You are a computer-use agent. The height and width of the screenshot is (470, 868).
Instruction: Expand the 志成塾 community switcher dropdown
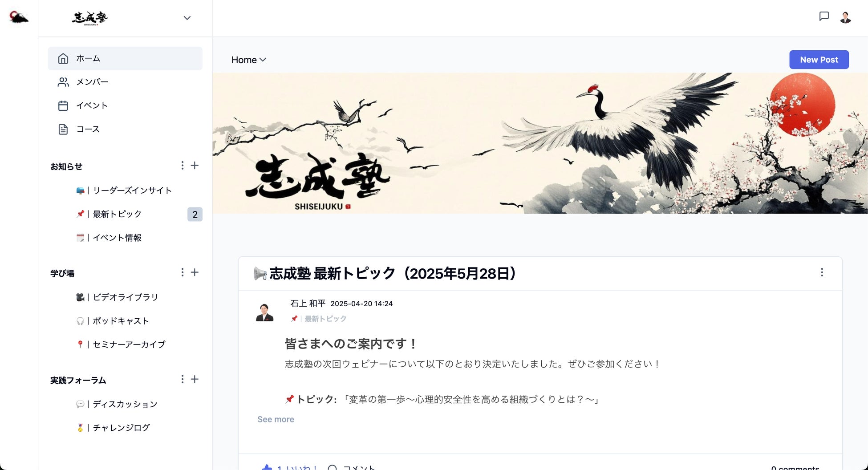pyautogui.click(x=187, y=18)
